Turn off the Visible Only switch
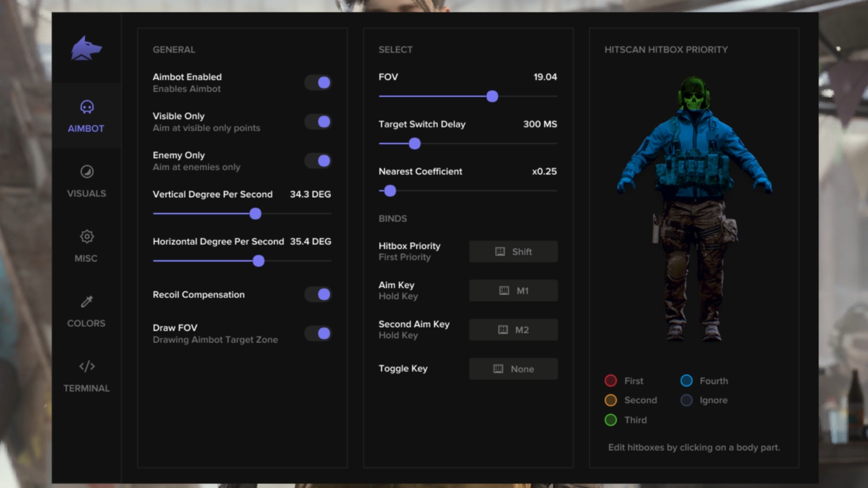 318,122
